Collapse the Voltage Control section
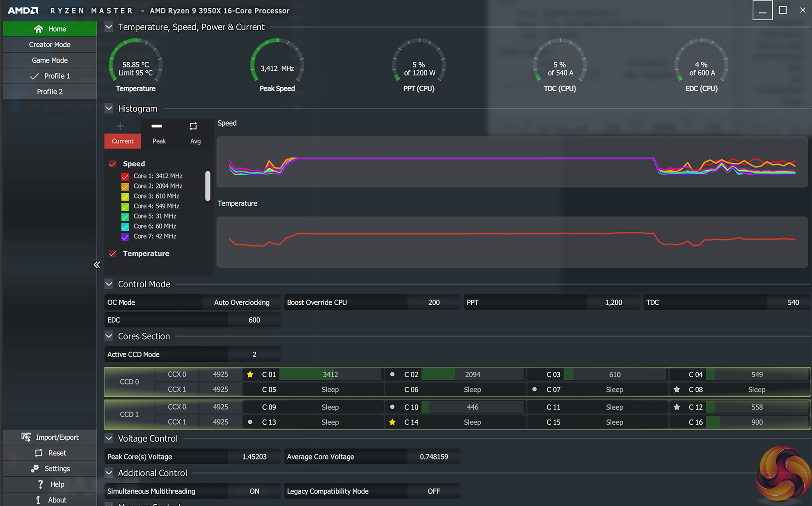The width and height of the screenshot is (812, 506). (x=109, y=438)
